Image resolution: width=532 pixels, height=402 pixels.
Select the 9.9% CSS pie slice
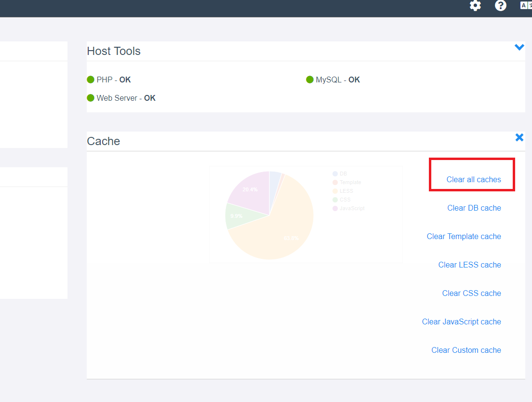click(236, 215)
